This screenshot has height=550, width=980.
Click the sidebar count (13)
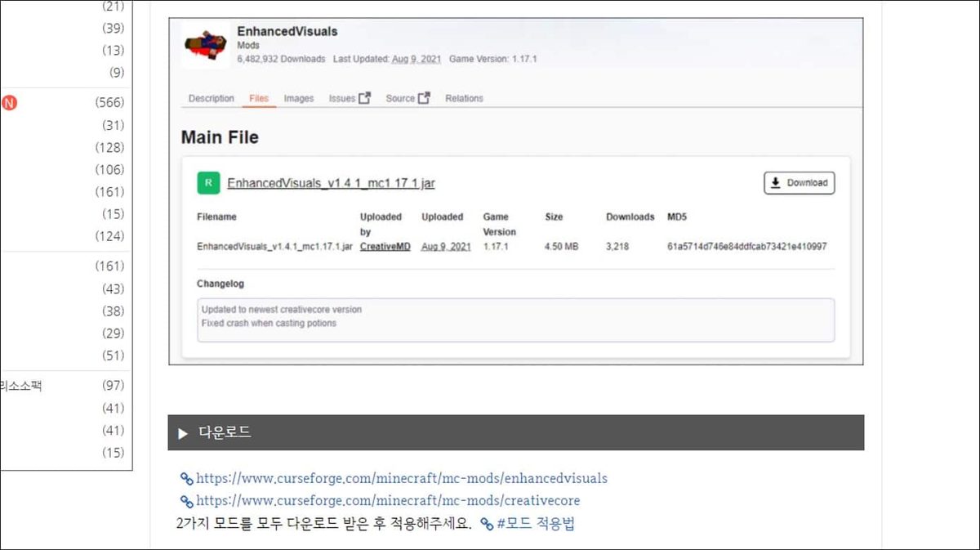(113, 51)
